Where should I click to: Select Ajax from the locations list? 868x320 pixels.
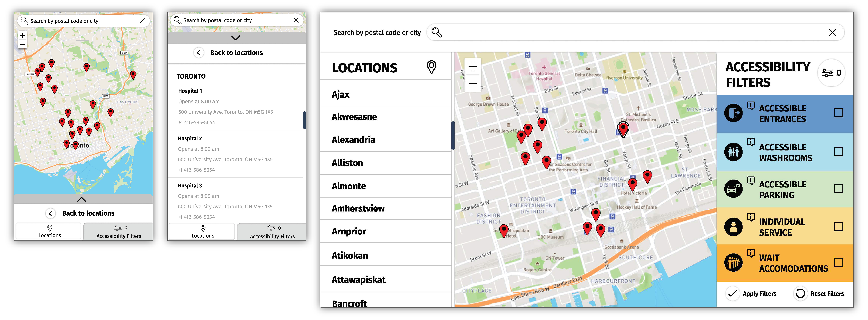[x=340, y=94]
